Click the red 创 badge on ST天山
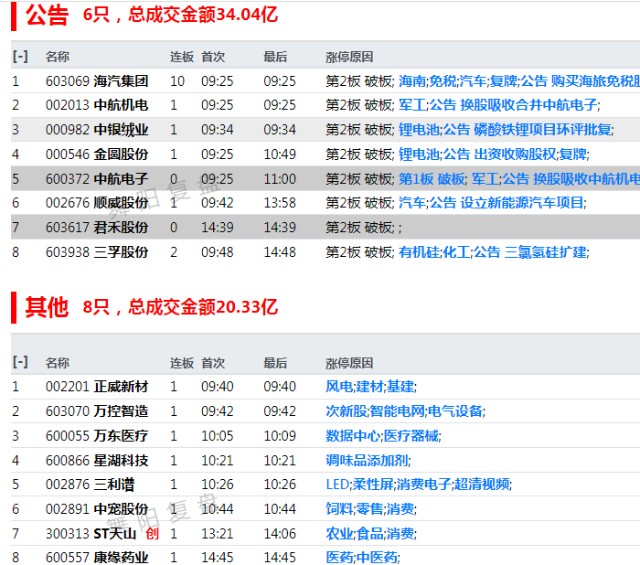This screenshot has height=565, width=640. (152, 533)
